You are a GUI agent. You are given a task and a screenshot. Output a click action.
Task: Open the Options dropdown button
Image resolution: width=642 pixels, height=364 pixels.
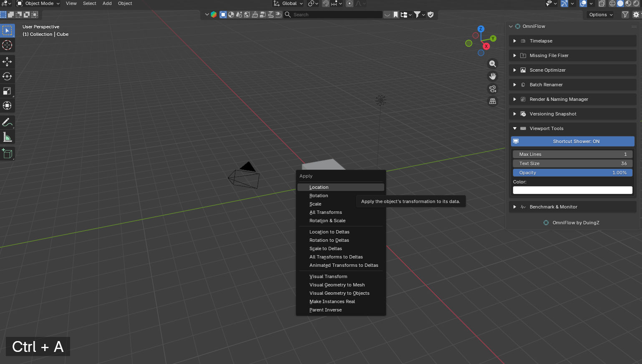pyautogui.click(x=601, y=15)
